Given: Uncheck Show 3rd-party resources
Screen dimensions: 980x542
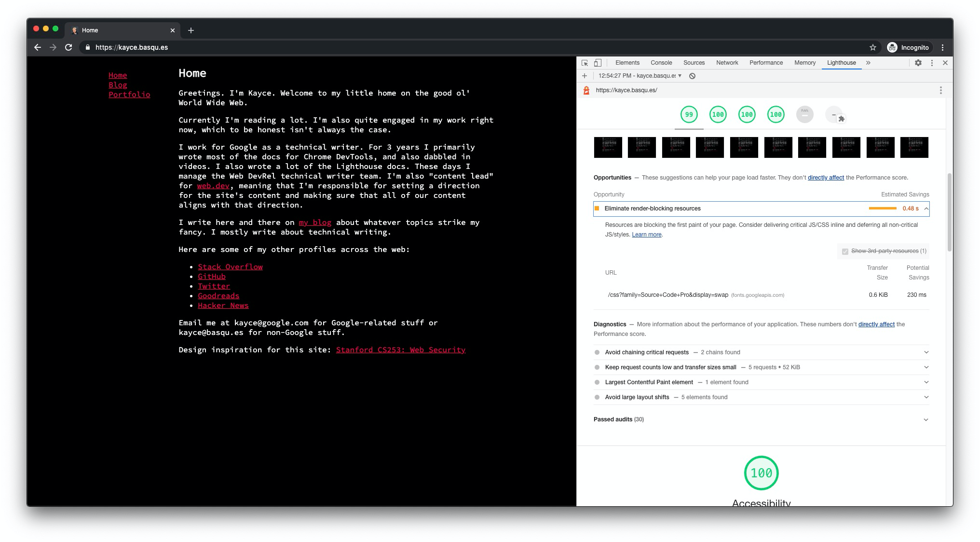Looking at the screenshot, I should click(x=845, y=251).
